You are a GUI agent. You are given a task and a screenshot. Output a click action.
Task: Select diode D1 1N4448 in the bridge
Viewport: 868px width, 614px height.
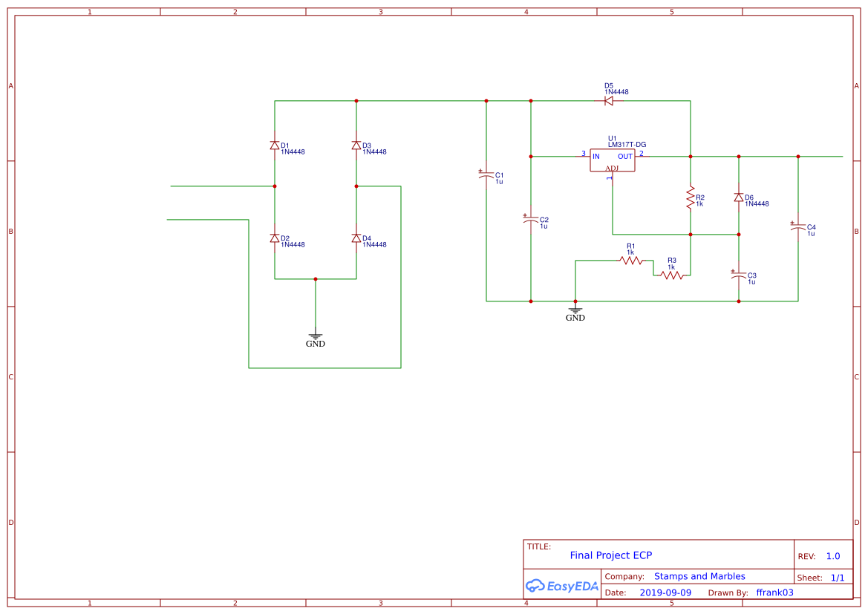(x=275, y=146)
